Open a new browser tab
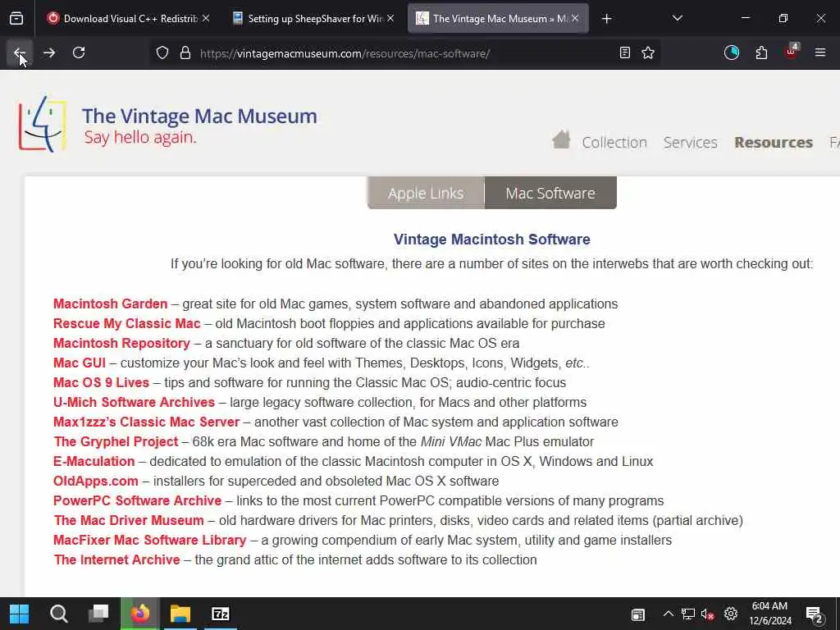This screenshot has height=630, width=840. pos(606,19)
